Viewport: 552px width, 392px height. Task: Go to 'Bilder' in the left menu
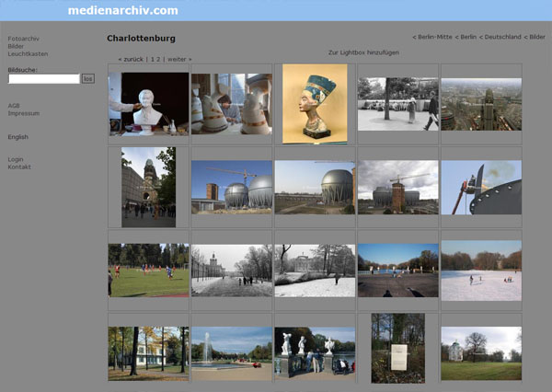[x=16, y=46]
